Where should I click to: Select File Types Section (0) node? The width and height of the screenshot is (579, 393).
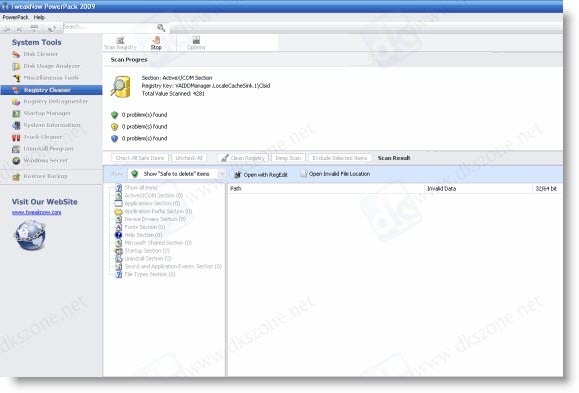[145, 274]
